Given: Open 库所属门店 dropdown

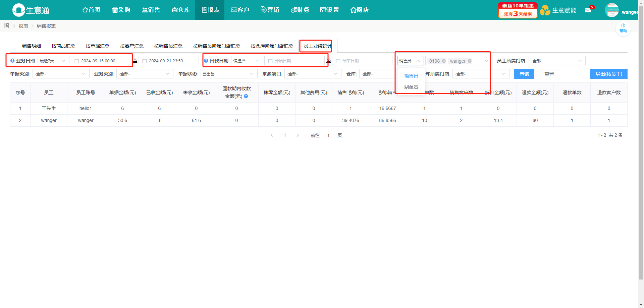Looking at the screenshot, I should click(481, 74).
